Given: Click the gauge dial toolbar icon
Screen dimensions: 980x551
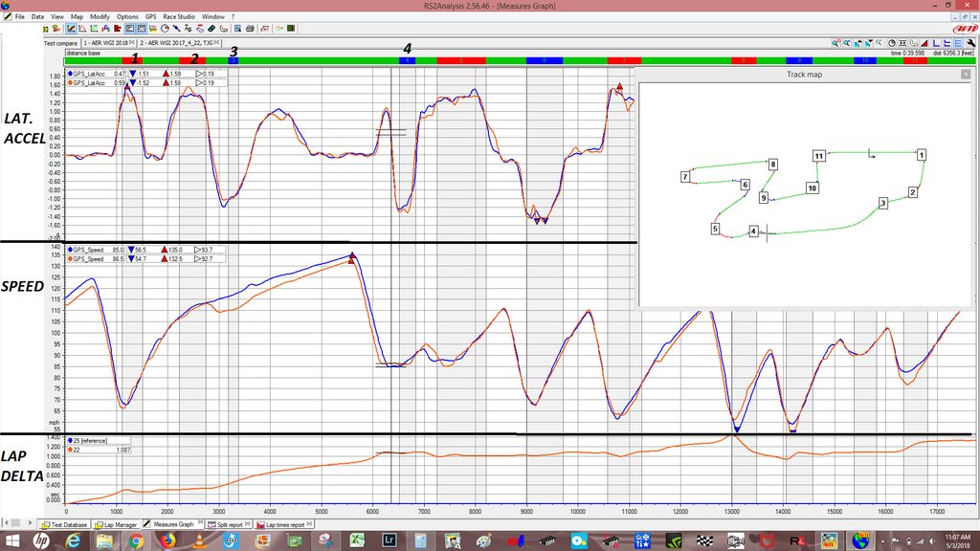Looking at the screenshot, I should (x=165, y=29).
